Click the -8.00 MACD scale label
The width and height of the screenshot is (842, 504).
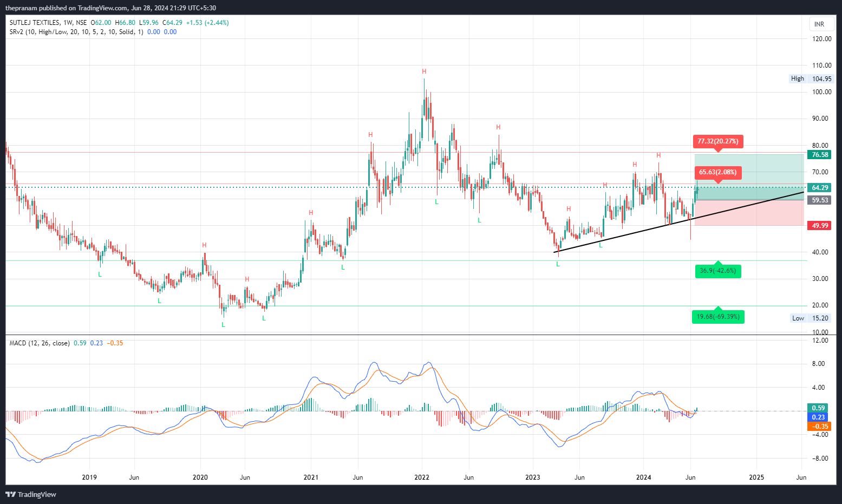pos(820,459)
